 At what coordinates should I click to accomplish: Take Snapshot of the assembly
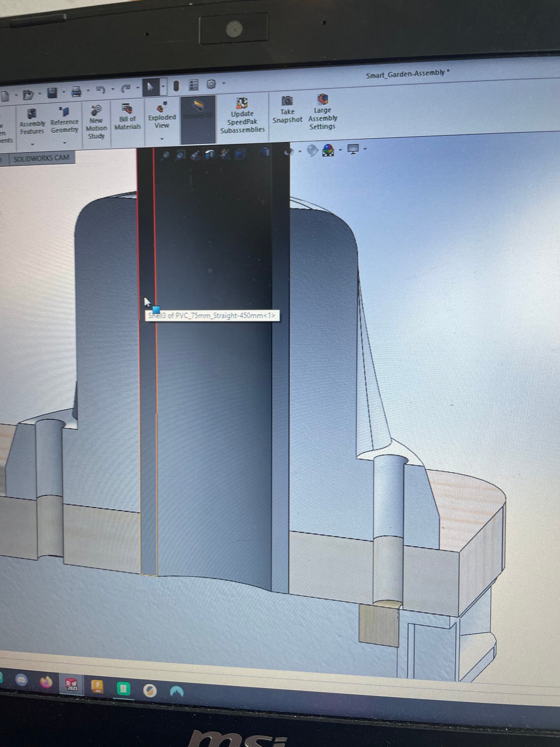(x=287, y=110)
